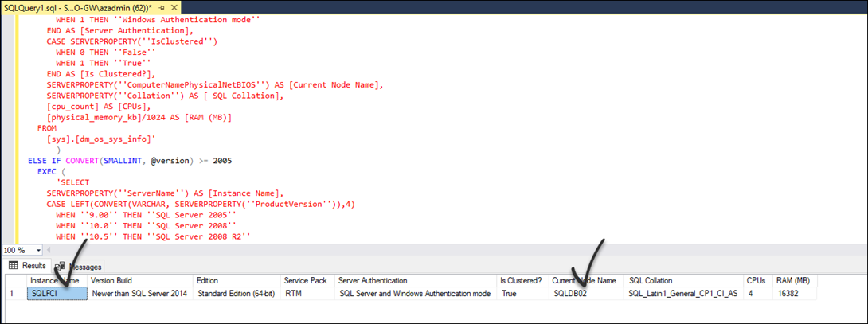This screenshot has width=868, height=324.
Task: Click the Is Clustered? column header
Action: (x=522, y=281)
